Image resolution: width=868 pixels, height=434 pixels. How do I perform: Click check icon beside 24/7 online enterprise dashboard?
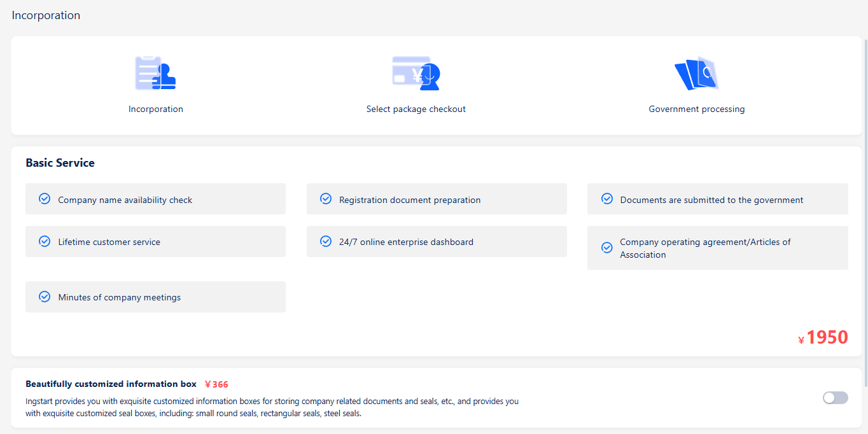pyautogui.click(x=326, y=241)
